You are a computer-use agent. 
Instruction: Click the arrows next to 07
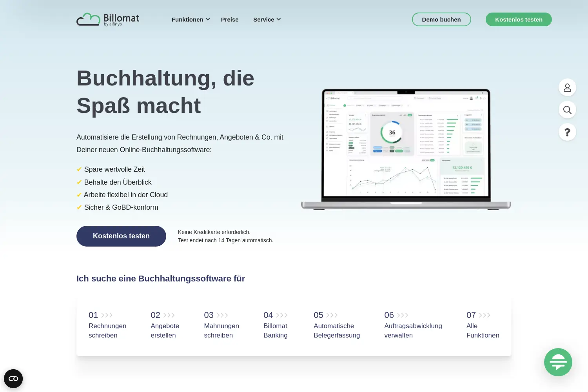pos(485,315)
